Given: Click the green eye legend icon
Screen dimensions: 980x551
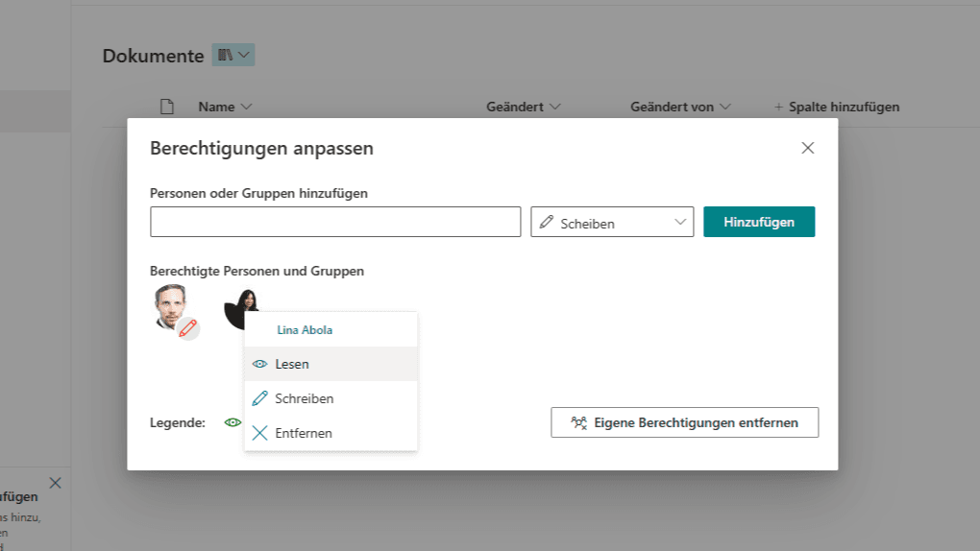Looking at the screenshot, I should pyautogui.click(x=233, y=423).
